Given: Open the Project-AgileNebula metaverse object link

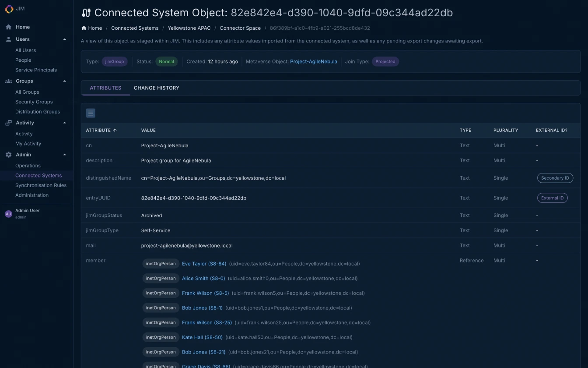Looking at the screenshot, I should point(314,61).
